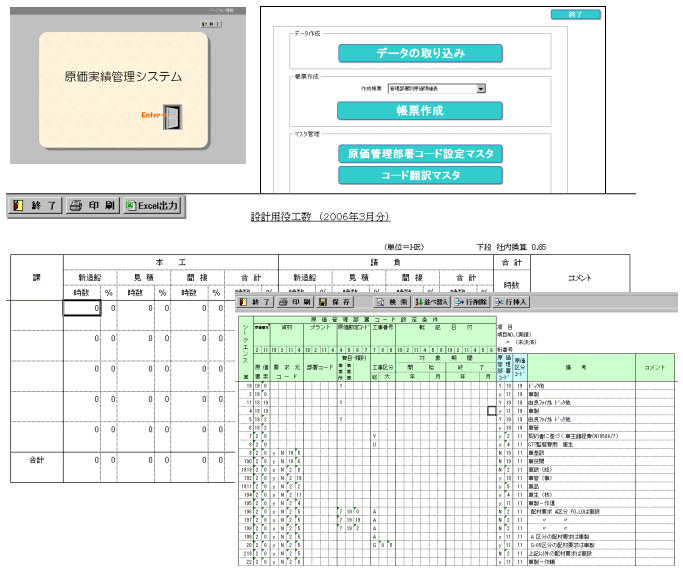Click 印刷 printer button in report toolbar

92,205
